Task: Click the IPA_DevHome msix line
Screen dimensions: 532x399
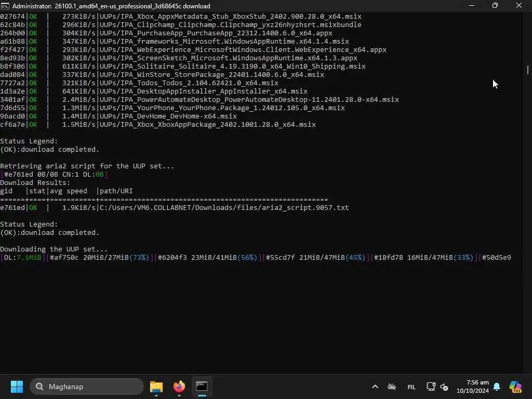Action: (x=118, y=116)
